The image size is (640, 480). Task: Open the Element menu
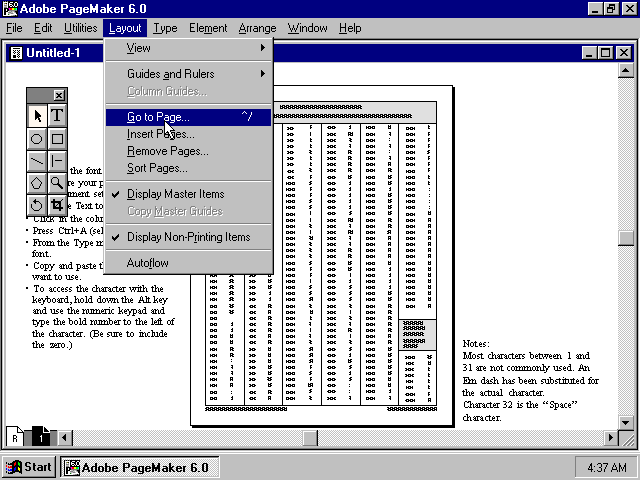coord(208,28)
